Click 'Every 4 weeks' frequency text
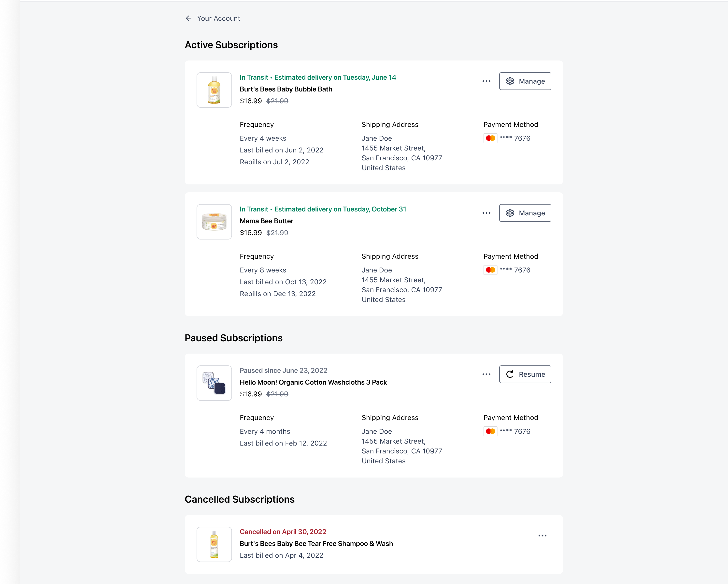Screen dimensions: 728x584 pyautogui.click(x=263, y=138)
